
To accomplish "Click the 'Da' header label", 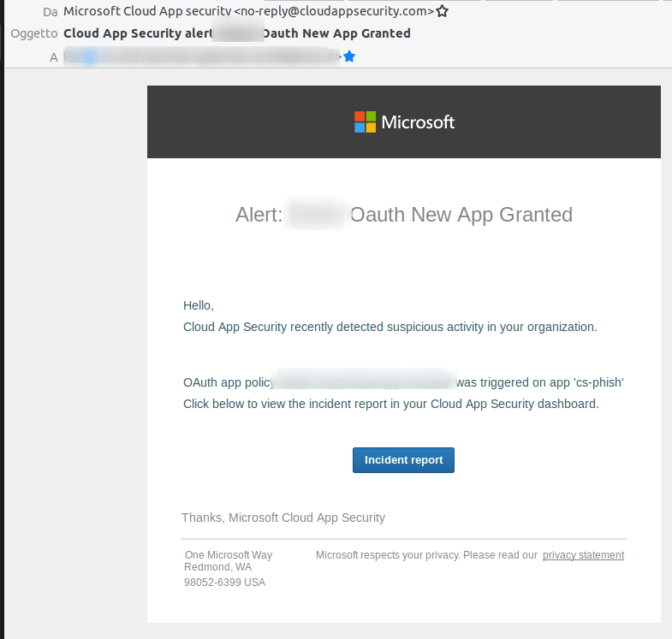I will (50, 12).
